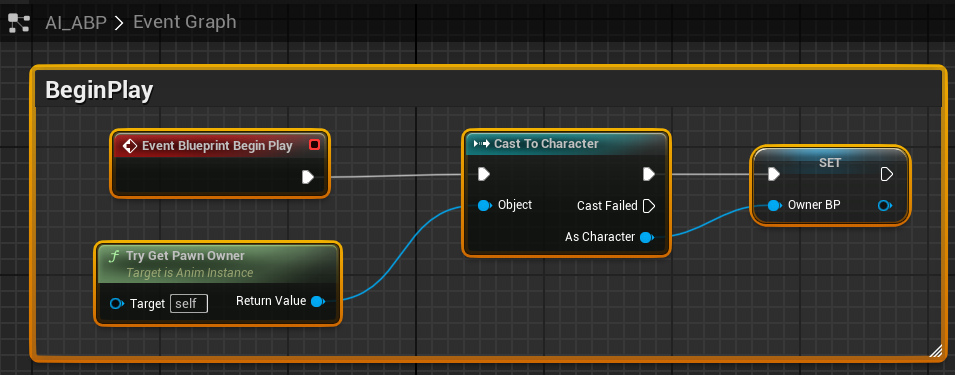Select the Event Graph breadcrumb
The width and height of the screenshot is (955, 375).
coord(185,22)
